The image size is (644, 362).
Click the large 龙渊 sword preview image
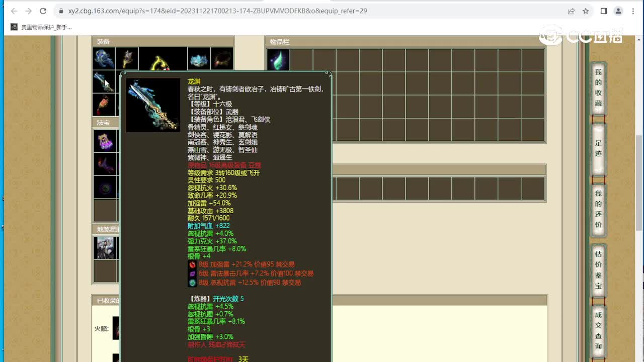click(x=153, y=105)
